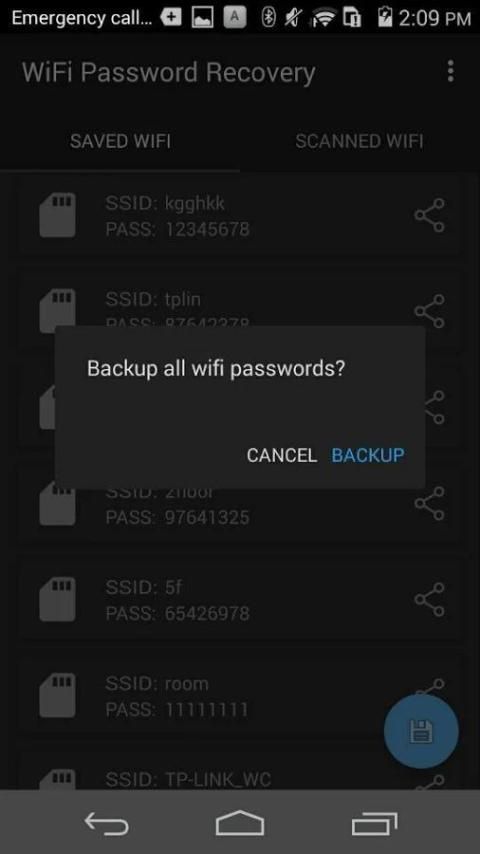The width and height of the screenshot is (480, 854).
Task: Switch to the SAVED WIFI tab
Action: pos(120,142)
